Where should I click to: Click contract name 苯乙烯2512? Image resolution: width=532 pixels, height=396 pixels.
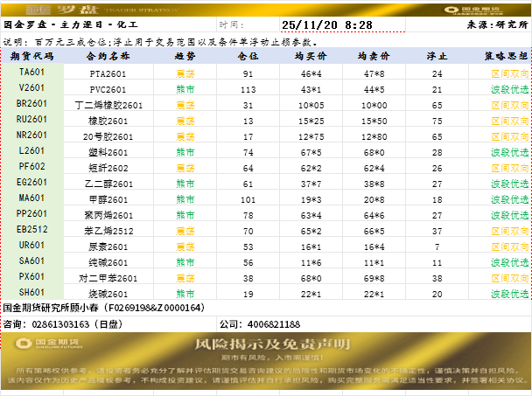(x=108, y=232)
